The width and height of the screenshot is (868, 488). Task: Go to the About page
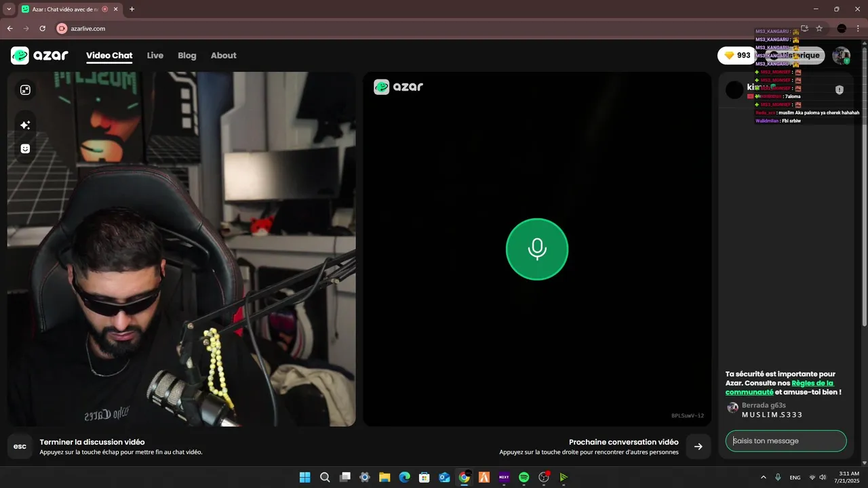point(223,56)
